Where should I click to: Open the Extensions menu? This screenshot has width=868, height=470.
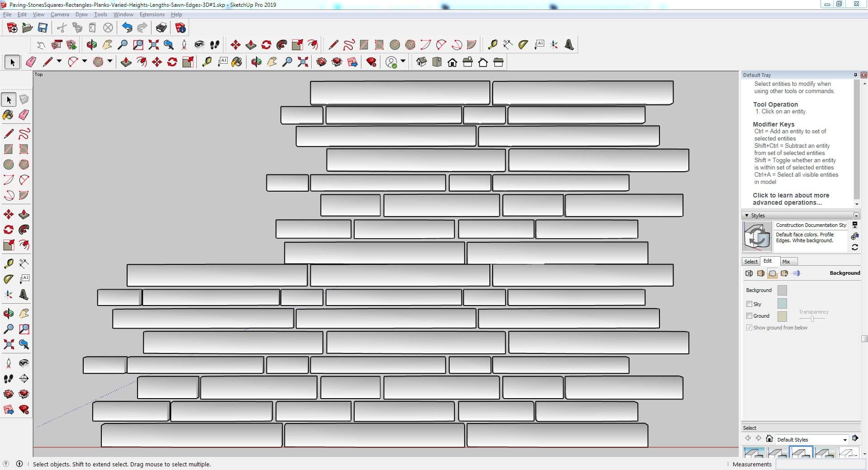pyautogui.click(x=152, y=14)
